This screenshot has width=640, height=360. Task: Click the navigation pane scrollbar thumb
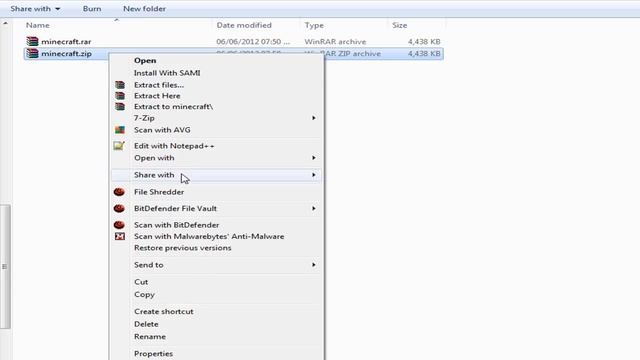click(x=5, y=267)
